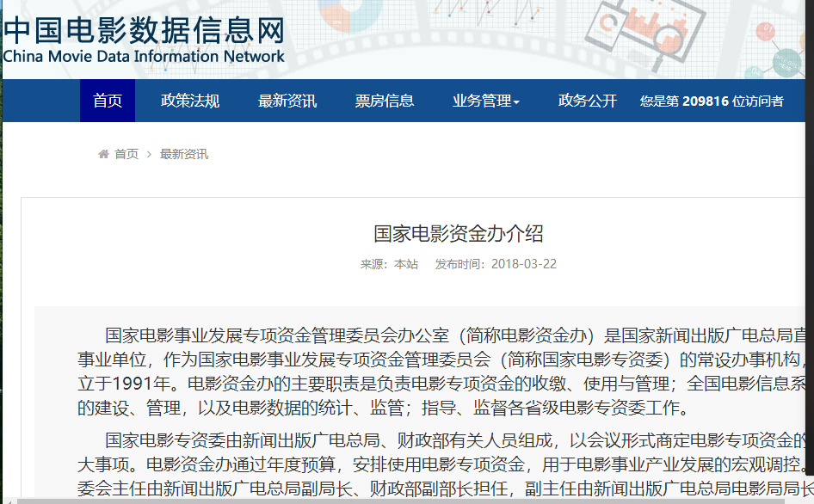
Task: Follow the 最新资讯 breadcrumb link
Action: pyautogui.click(x=184, y=154)
